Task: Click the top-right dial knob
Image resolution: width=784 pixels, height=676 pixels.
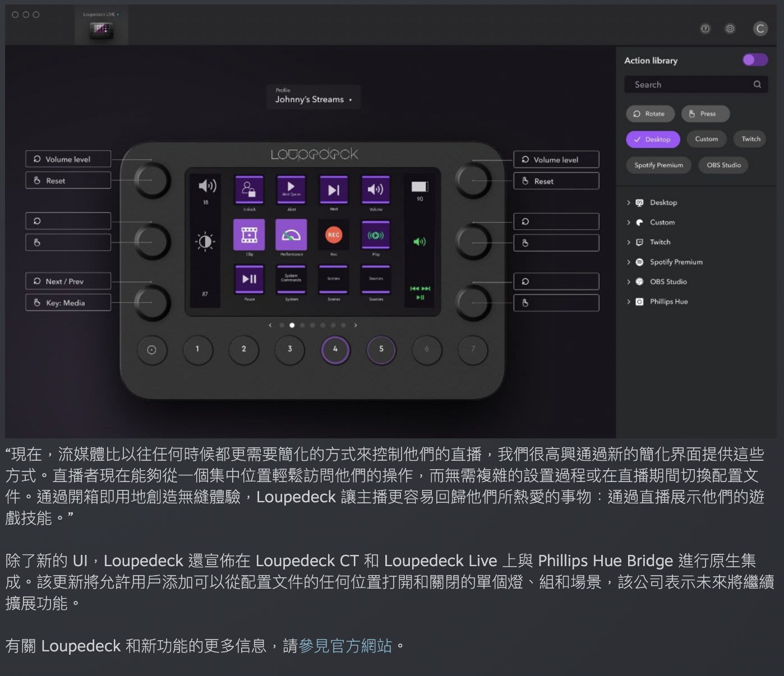Action: point(473,180)
